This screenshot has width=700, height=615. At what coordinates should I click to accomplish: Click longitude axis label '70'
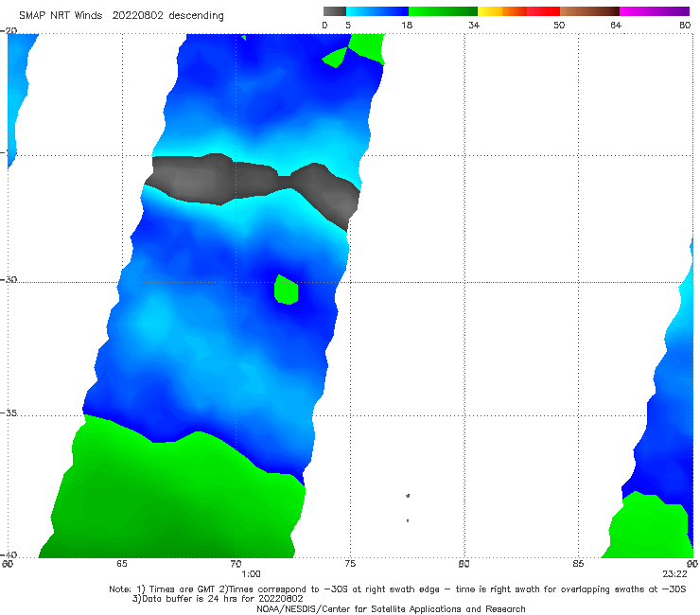236,564
